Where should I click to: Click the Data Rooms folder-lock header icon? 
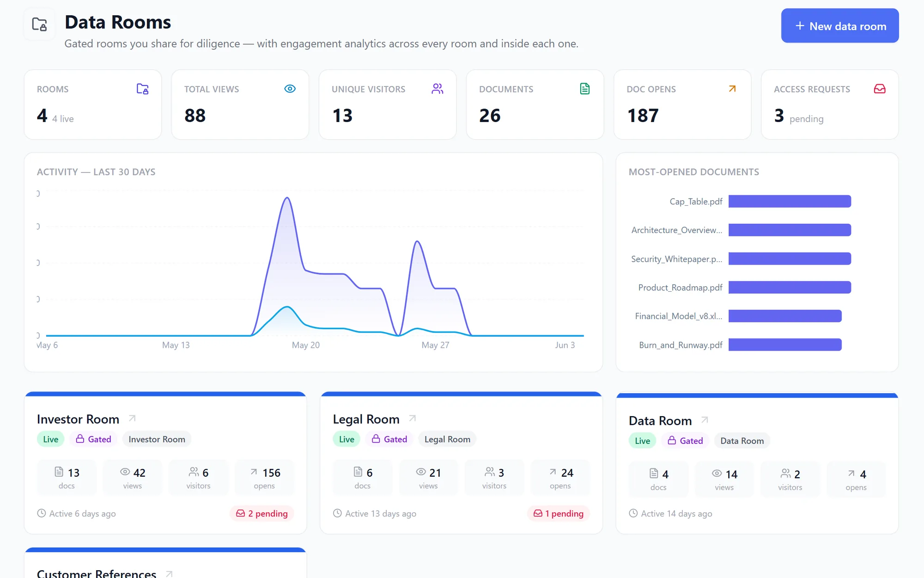39,24
